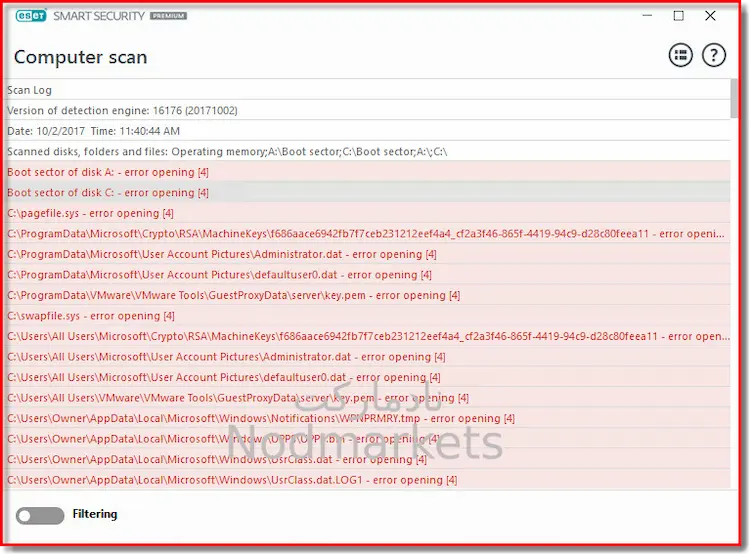Enable the Filtering toggle switch

[x=40, y=515]
